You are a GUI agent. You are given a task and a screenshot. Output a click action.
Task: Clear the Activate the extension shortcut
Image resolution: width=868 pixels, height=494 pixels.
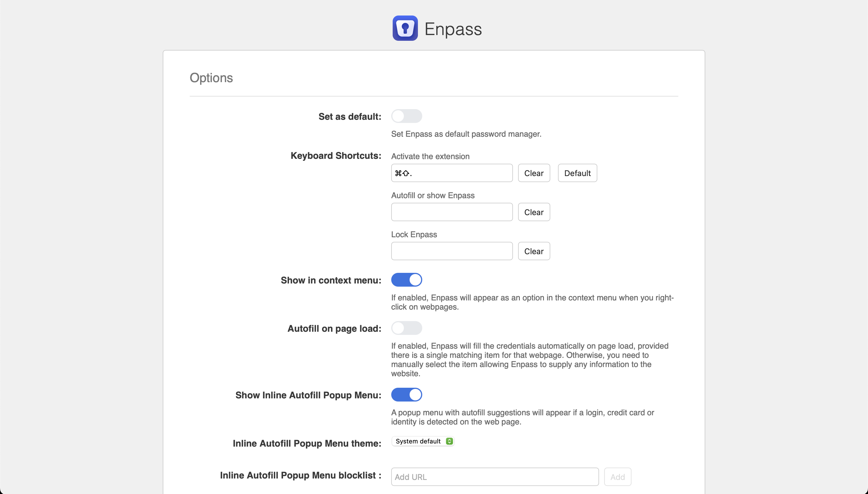pos(534,173)
